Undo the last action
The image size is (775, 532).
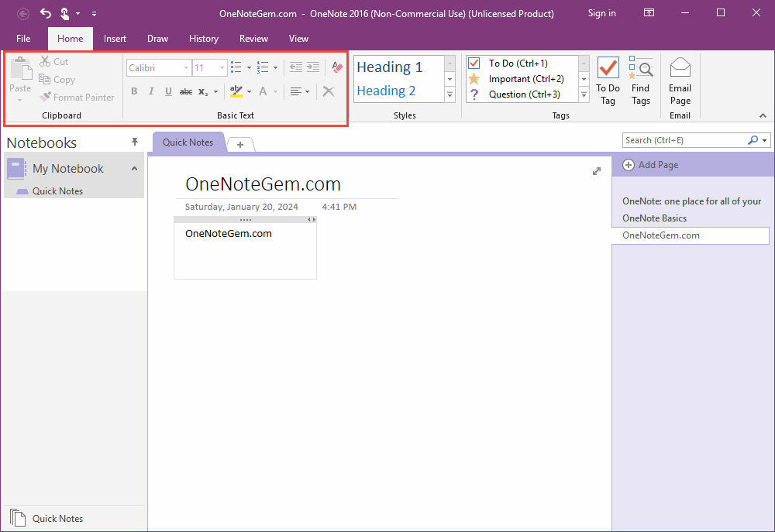pyautogui.click(x=46, y=13)
